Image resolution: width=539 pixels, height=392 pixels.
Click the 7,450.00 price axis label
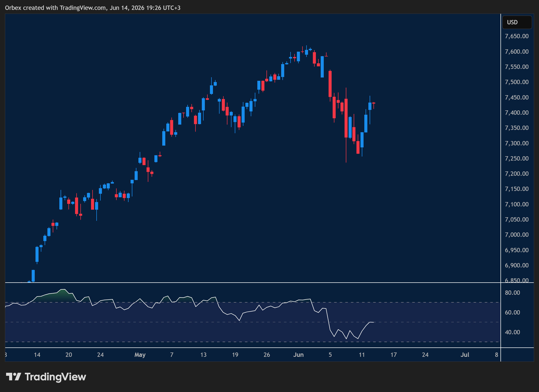[517, 97]
